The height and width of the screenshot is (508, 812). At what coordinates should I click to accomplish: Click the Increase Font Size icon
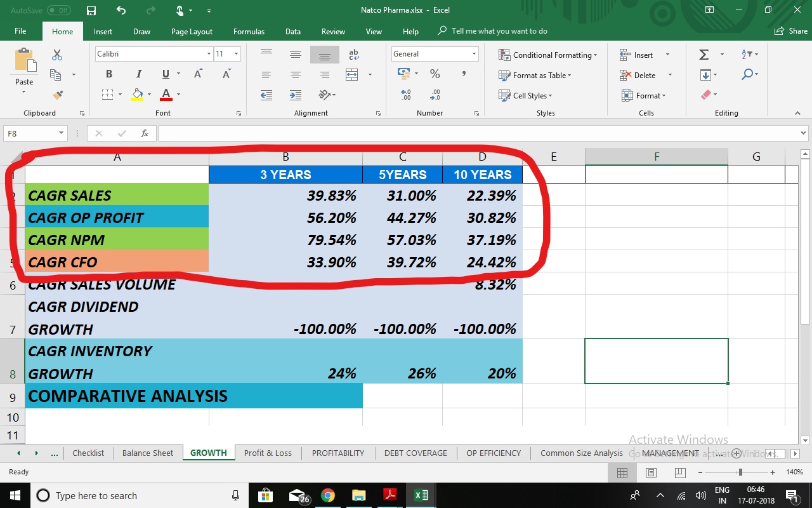point(198,74)
